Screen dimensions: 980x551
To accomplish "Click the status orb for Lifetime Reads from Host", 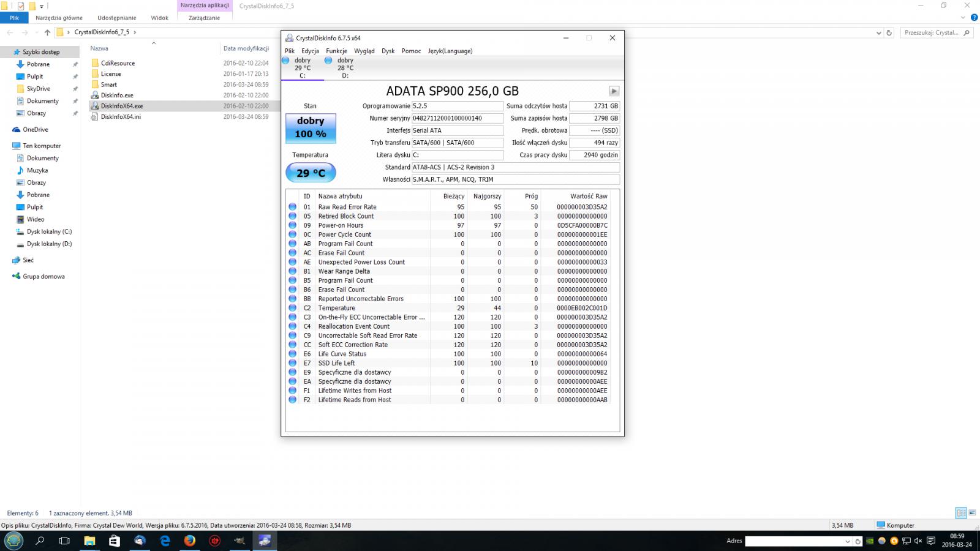I will [292, 400].
